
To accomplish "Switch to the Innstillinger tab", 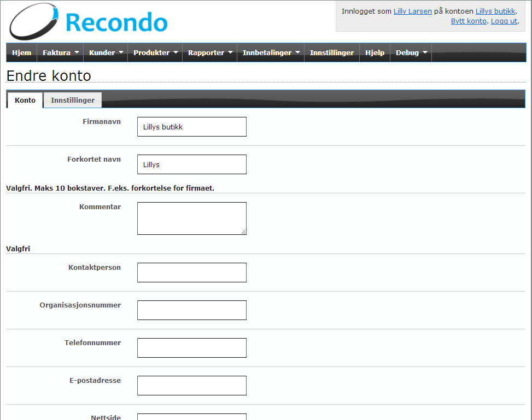I will 72,100.
